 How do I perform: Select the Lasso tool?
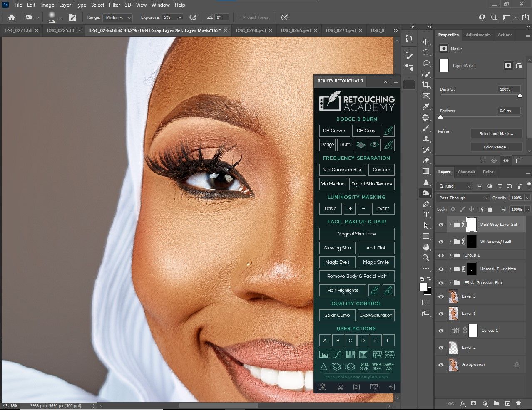[x=426, y=63]
